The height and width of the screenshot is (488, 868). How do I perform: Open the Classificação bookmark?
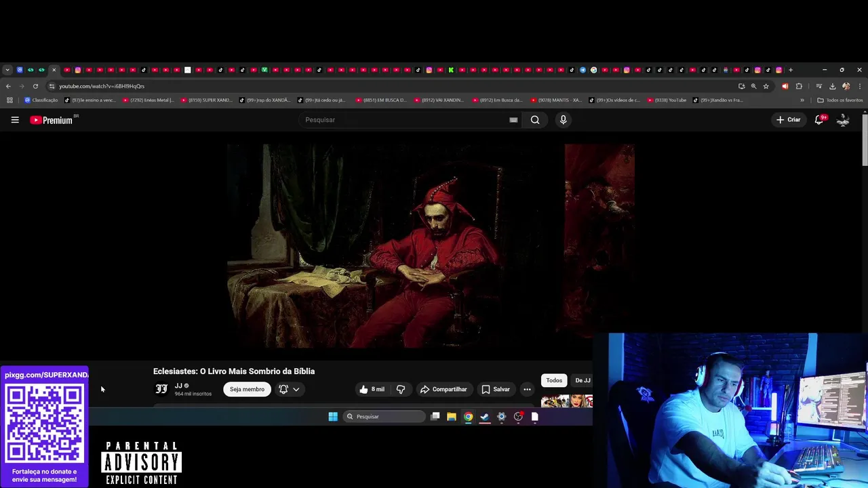[41, 100]
